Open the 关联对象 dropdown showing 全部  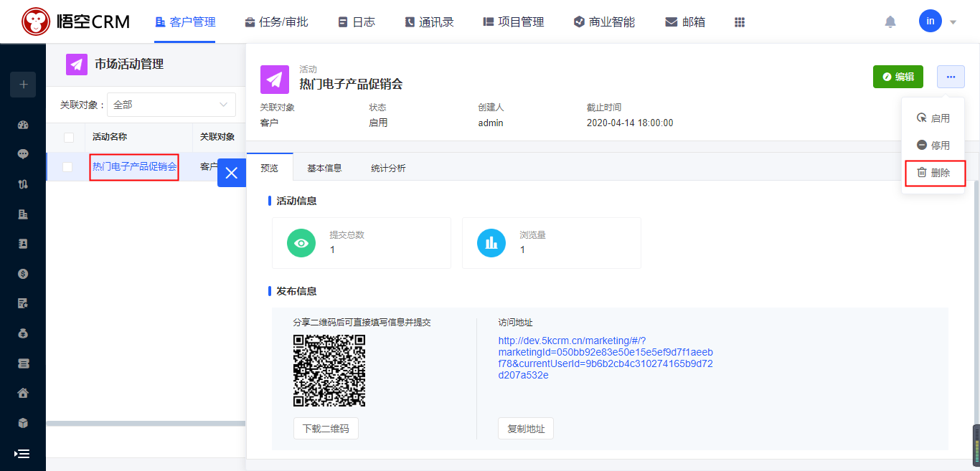(171, 105)
